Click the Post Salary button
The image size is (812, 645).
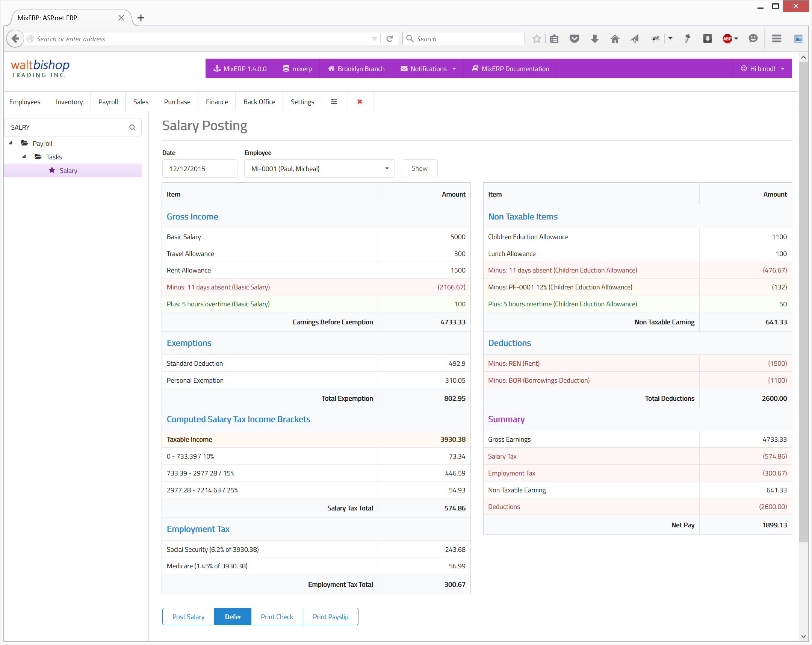click(x=188, y=617)
